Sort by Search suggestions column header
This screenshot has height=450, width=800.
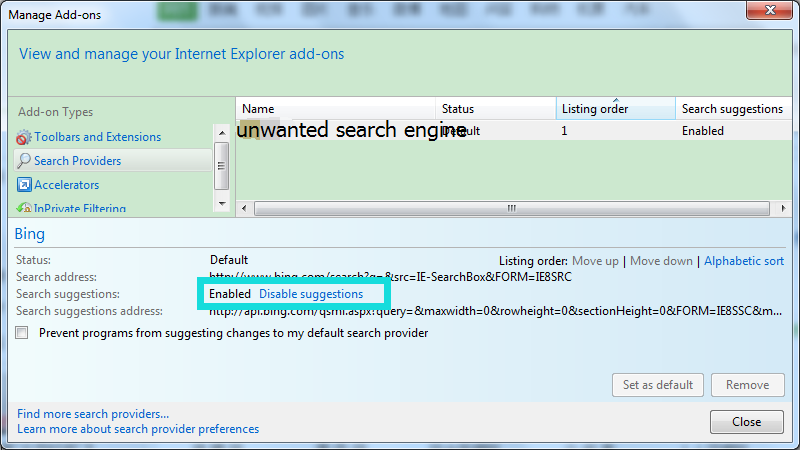click(733, 109)
